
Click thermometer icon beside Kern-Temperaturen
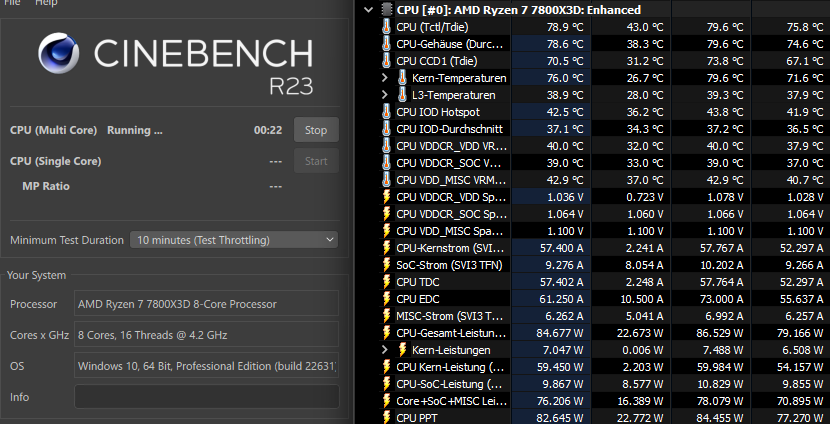[x=402, y=78]
